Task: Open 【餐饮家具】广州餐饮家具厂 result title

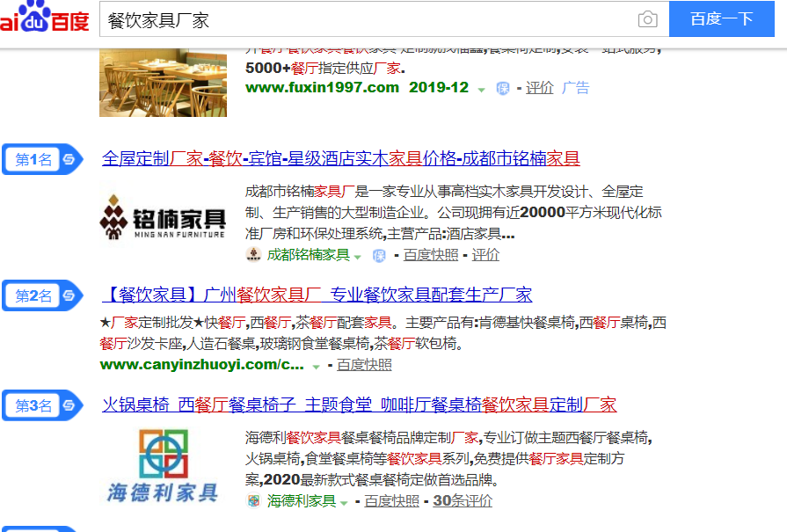Action: pyautogui.click(x=317, y=295)
